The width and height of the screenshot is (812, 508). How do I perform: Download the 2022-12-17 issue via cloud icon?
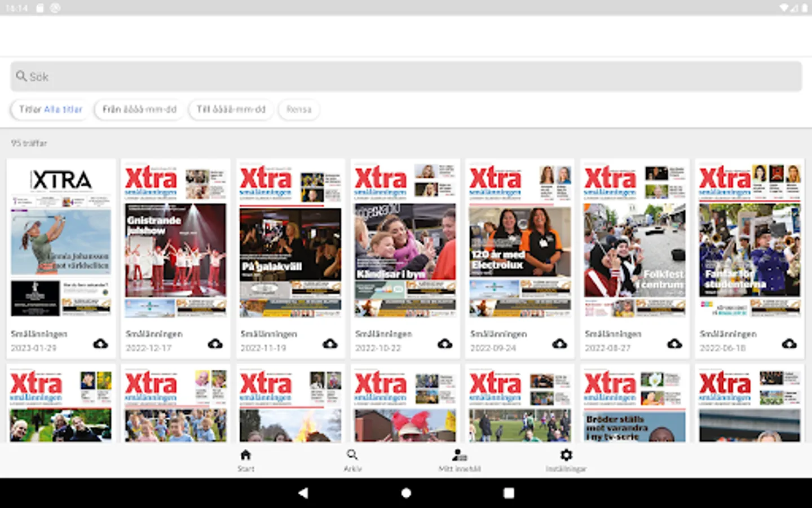pos(215,344)
